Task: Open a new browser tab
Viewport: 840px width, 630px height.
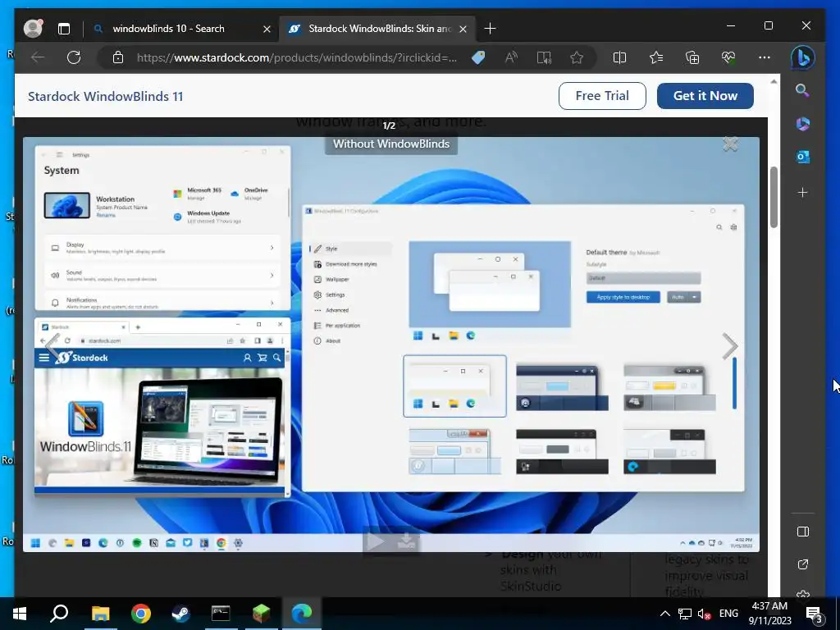Action: [x=490, y=29]
